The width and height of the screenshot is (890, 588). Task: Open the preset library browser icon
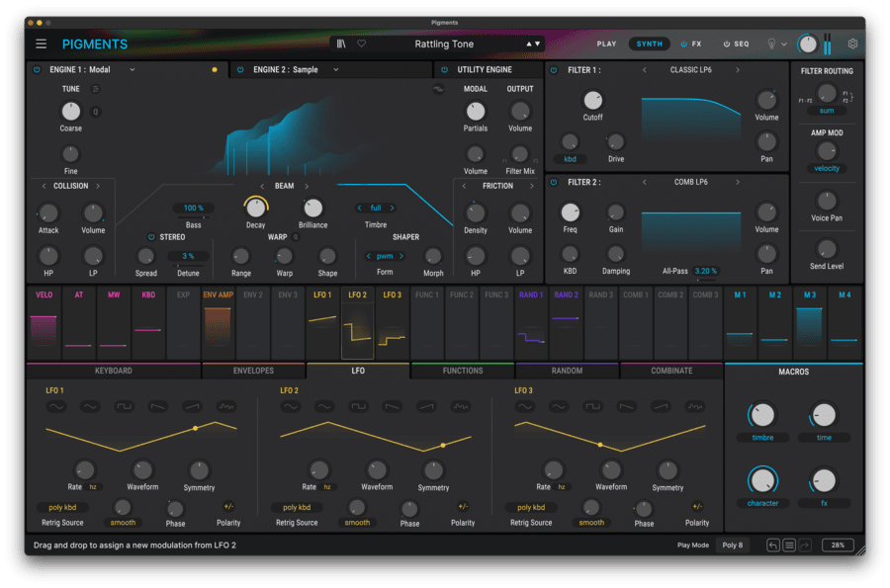343,43
